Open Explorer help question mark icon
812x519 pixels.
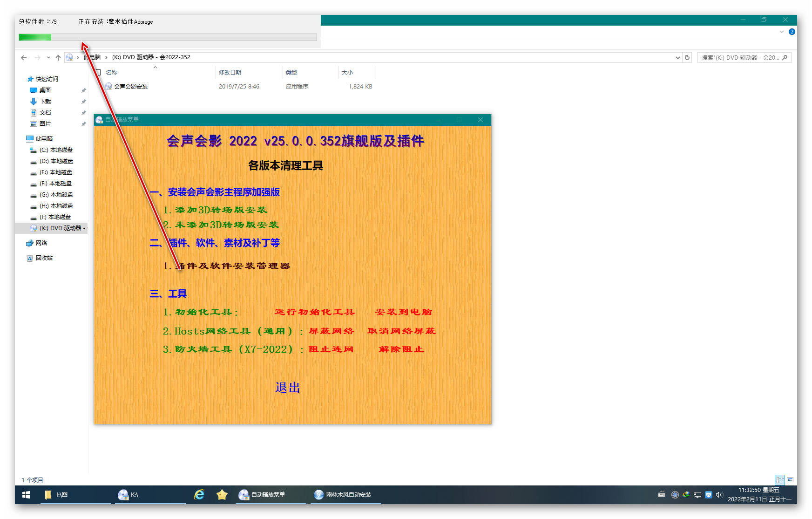792,32
